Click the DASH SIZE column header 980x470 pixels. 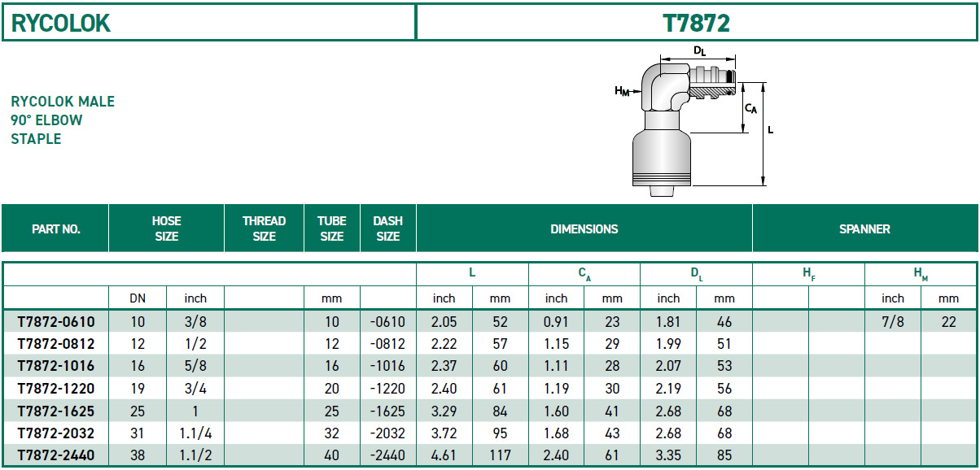pyautogui.click(x=388, y=228)
